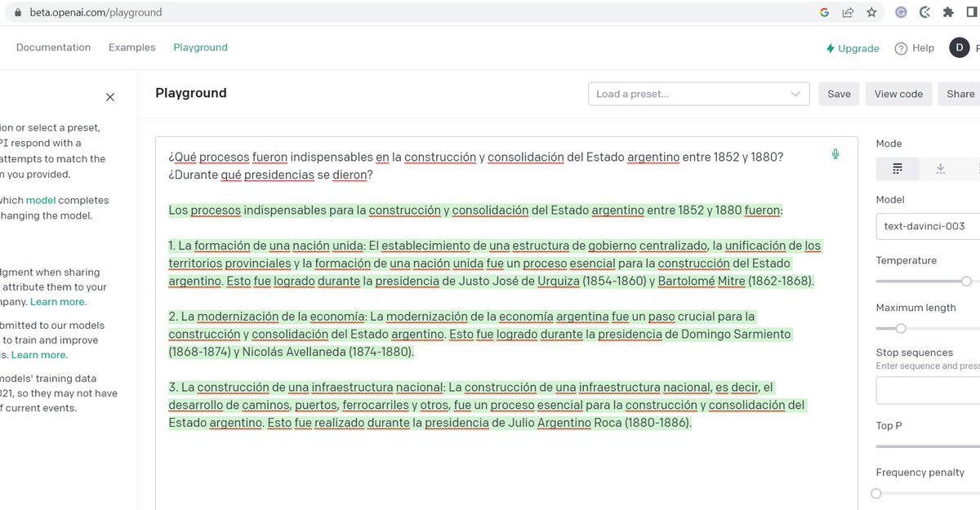Toggle the browser side panel icon
The width and height of the screenshot is (980, 510).
coord(971,12)
